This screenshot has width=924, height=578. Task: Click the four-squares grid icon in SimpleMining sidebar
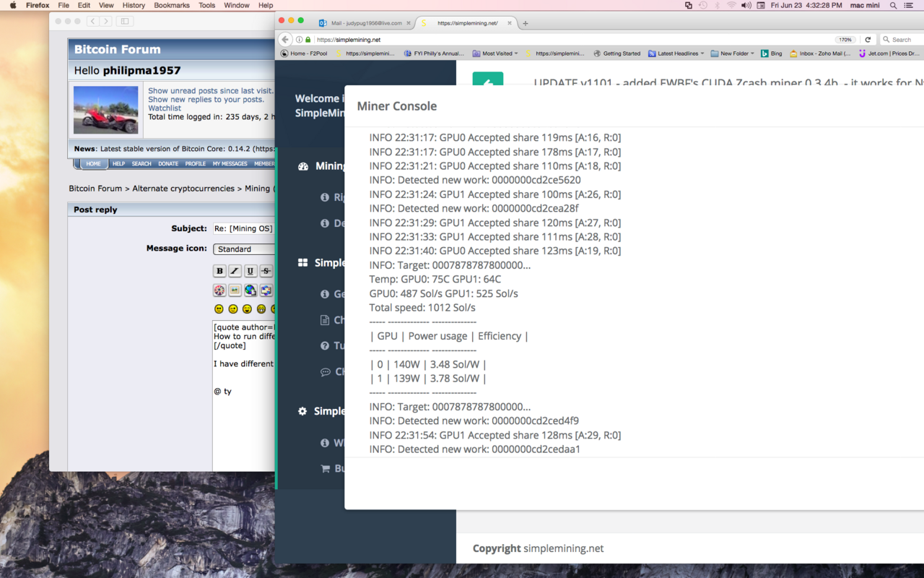[x=303, y=263]
